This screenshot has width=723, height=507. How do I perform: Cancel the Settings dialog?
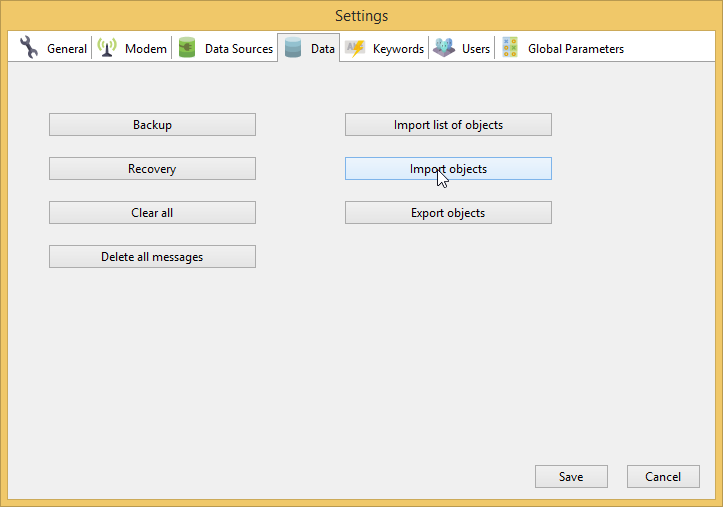(x=663, y=476)
